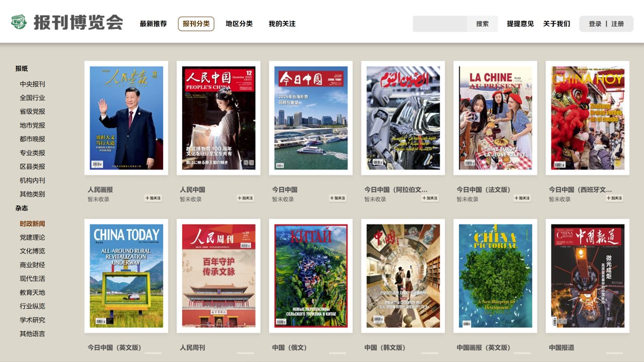This screenshot has width=644, height=362.
Task: Select 行业纵览 category
Action: (33, 306)
